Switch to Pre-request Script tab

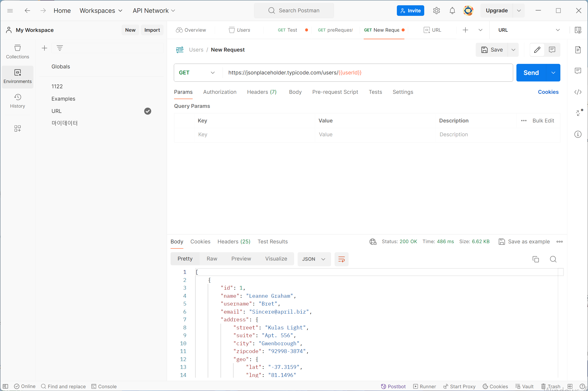[335, 92]
